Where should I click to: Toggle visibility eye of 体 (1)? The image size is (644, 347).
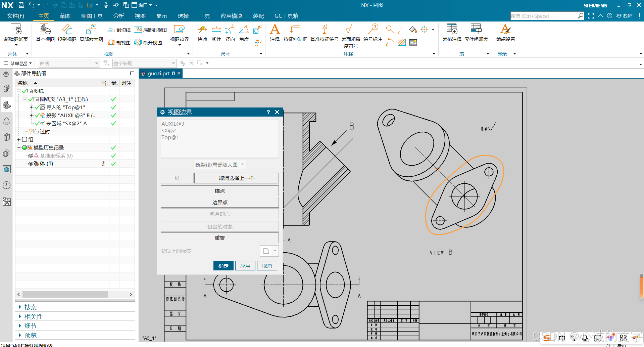[31, 164]
